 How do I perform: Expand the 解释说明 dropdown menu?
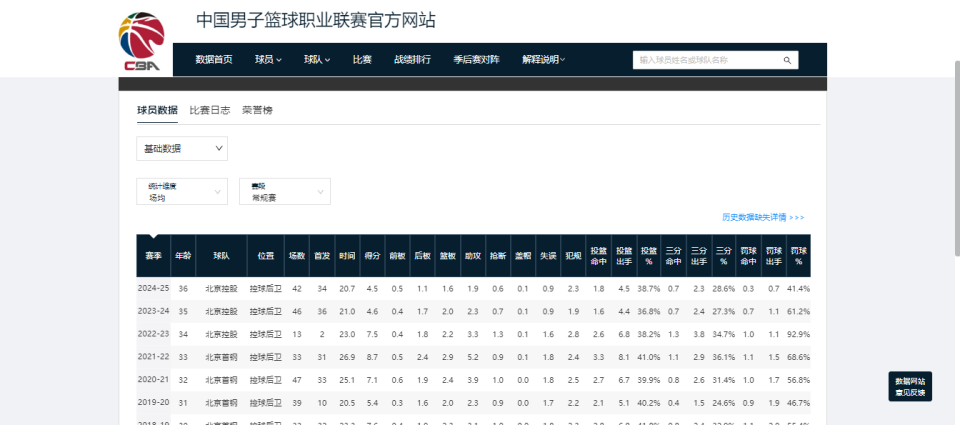click(544, 59)
